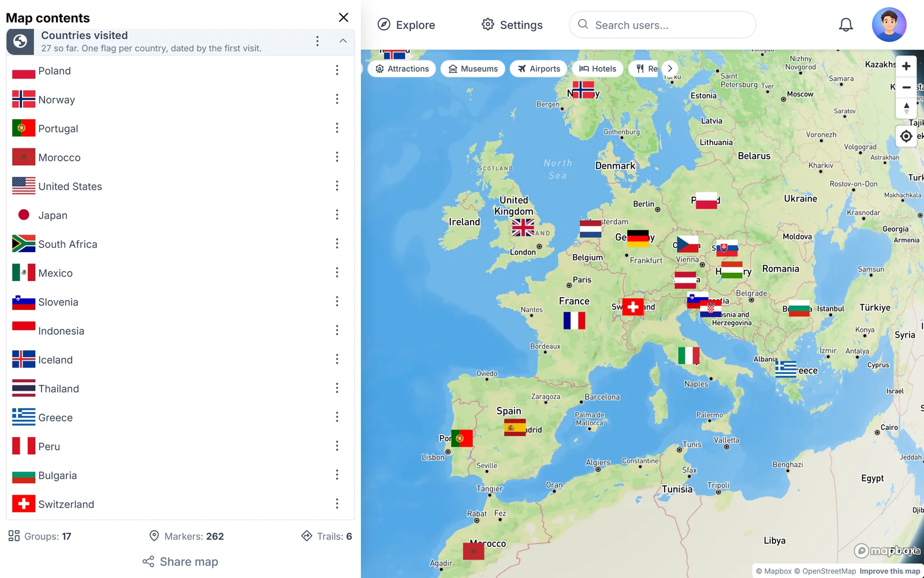Viewport: 924px width, 578px height.
Task: Locate me with the geolocate button
Action: pos(906,136)
